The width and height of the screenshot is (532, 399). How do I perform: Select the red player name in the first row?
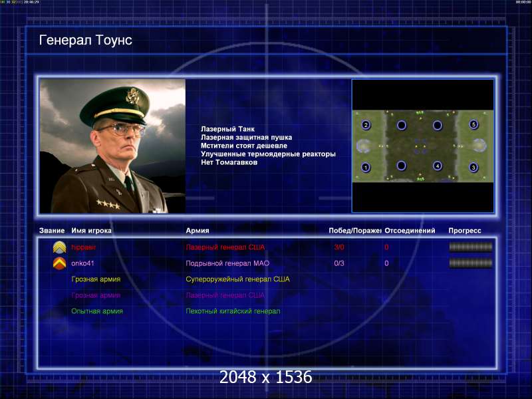click(84, 247)
